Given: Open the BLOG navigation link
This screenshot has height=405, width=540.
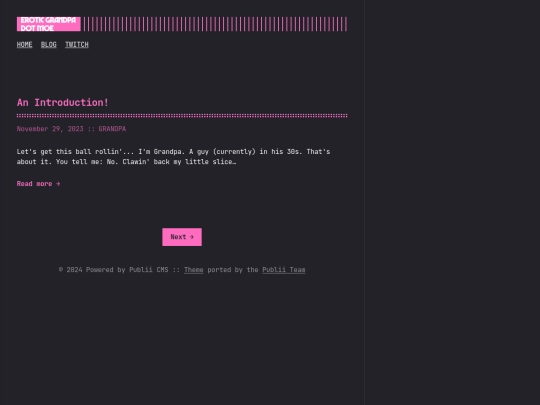Looking at the screenshot, I should click(49, 45).
